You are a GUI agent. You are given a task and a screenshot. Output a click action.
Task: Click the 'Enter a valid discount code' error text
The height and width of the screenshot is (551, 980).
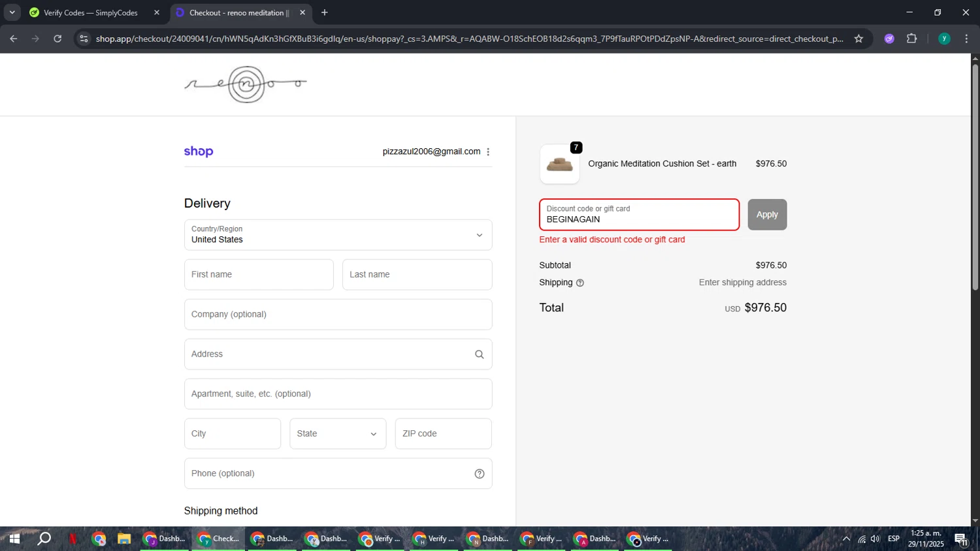click(612, 240)
